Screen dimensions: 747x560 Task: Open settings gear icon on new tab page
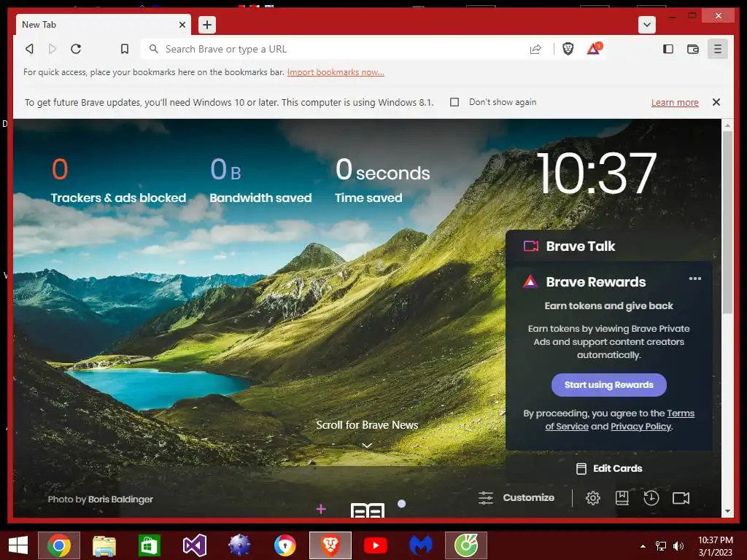(592, 498)
